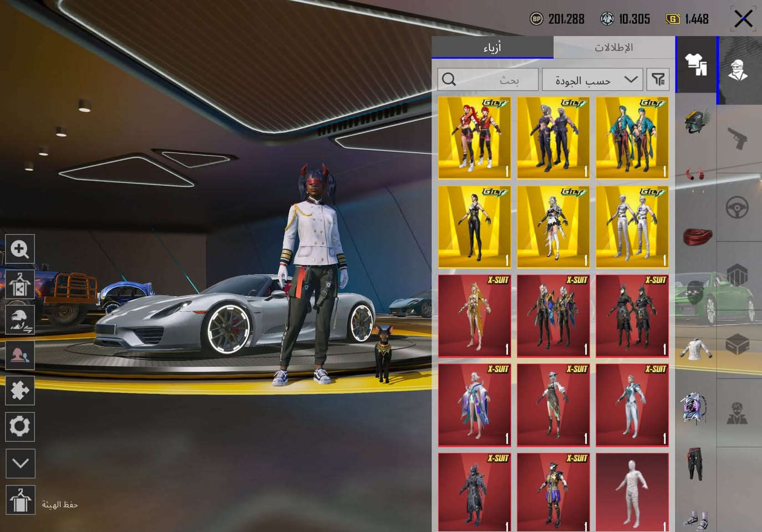Click the equipped sneakers slot
762x532 pixels.
697,520
